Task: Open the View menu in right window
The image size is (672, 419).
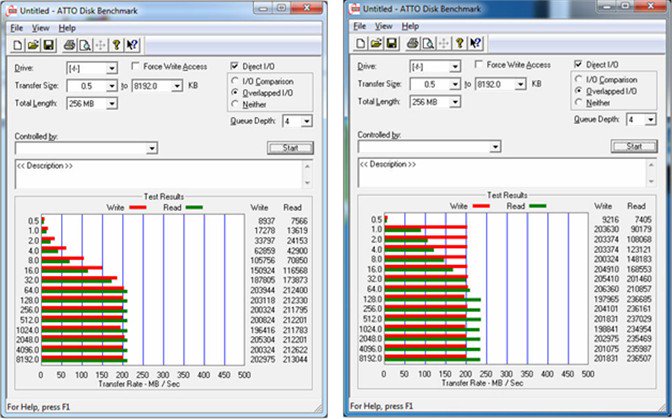Action: click(x=382, y=26)
